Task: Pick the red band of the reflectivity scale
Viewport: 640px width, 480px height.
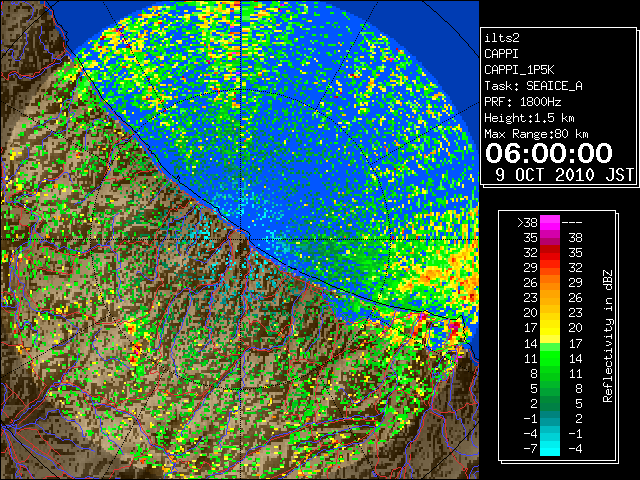Action: [x=550, y=253]
